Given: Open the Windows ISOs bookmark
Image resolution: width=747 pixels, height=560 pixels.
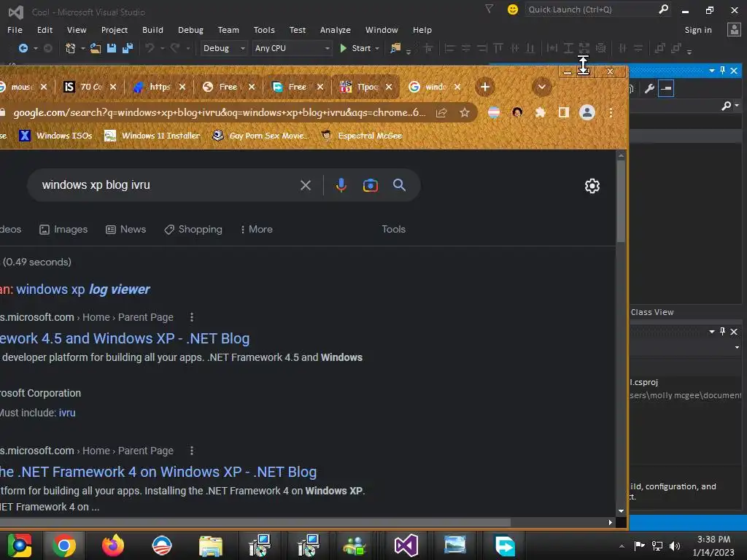Looking at the screenshot, I should click(x=55, y=136).
